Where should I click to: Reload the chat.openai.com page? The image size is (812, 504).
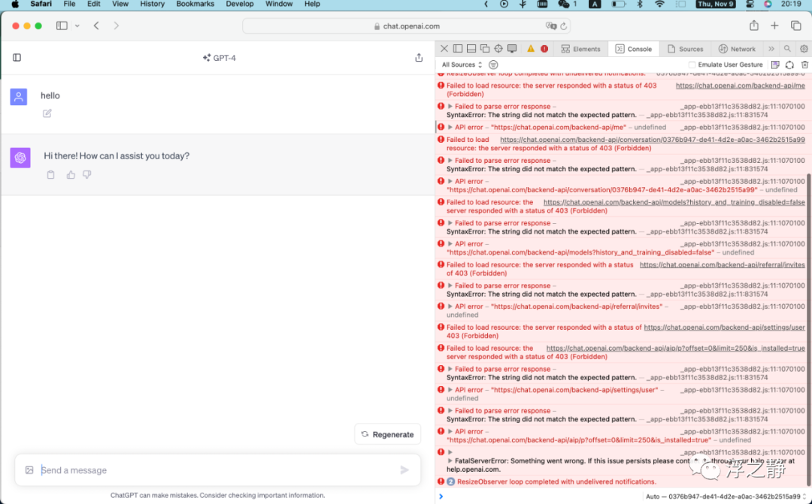pyautogui.click(x=563, y=26)
